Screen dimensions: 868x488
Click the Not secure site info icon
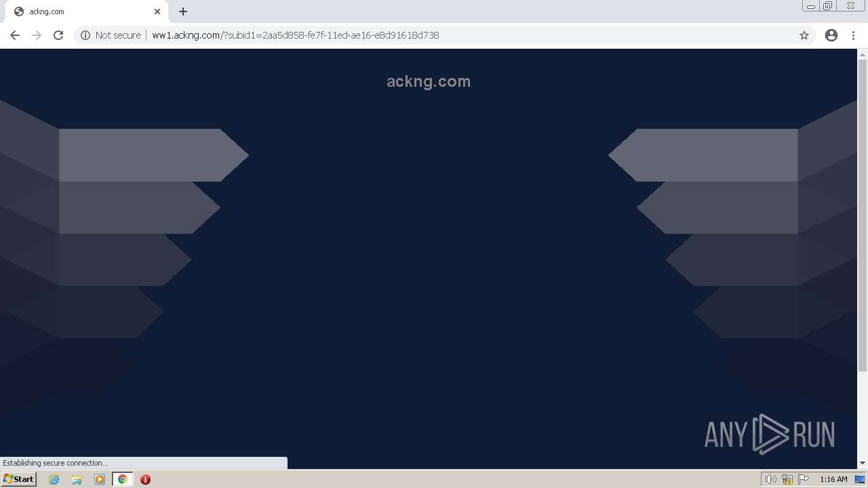85,35
